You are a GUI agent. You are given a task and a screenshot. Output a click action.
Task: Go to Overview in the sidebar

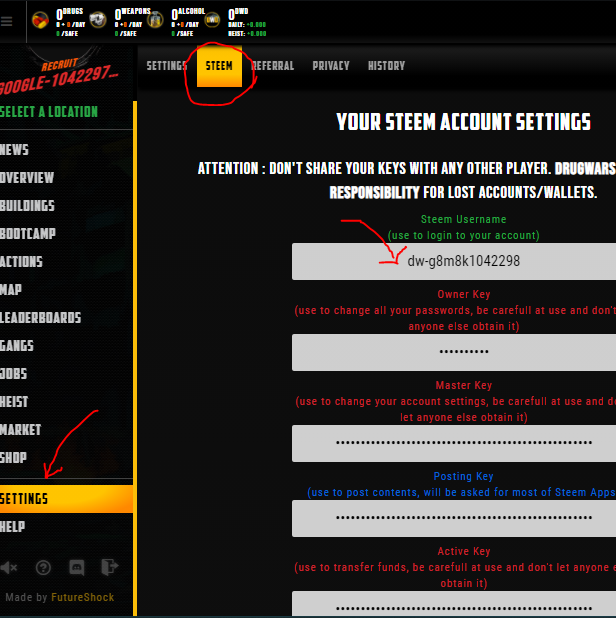pyautogui.click(x=27, y=178)
